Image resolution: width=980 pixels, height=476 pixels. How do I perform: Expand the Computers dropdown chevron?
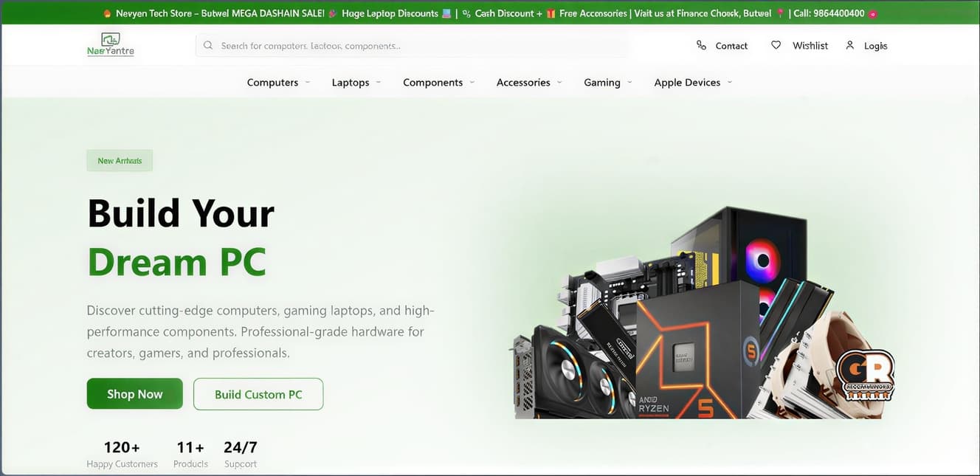point(308,83)
